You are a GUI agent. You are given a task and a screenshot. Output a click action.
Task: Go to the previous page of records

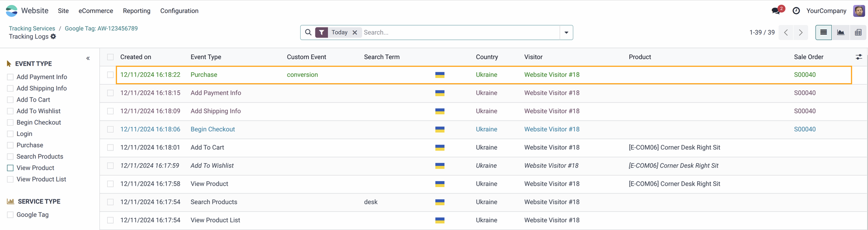pyautogui.click(x=786, y=33)
